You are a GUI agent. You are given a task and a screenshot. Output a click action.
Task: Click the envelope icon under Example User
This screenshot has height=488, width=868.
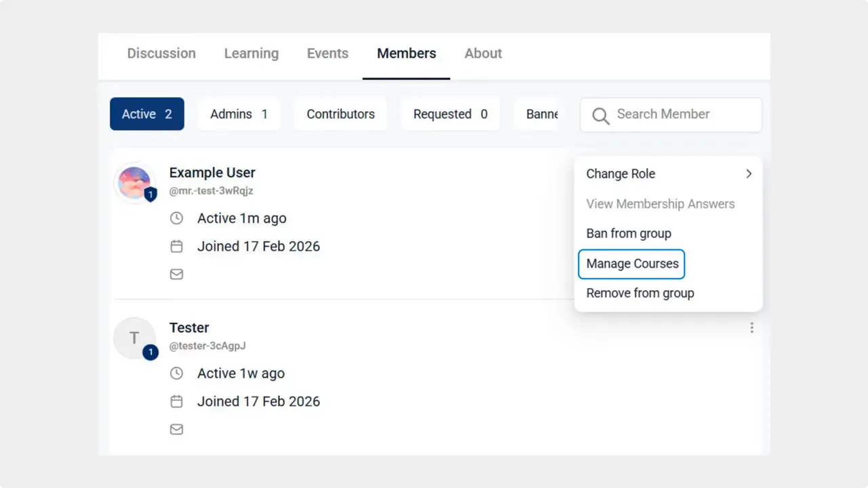[x=176, y=274]
